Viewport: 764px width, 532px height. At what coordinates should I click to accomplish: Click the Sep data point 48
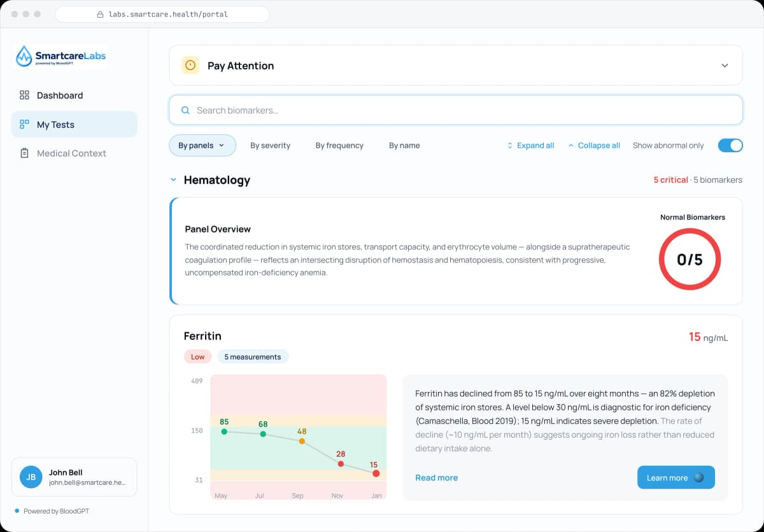302,441
